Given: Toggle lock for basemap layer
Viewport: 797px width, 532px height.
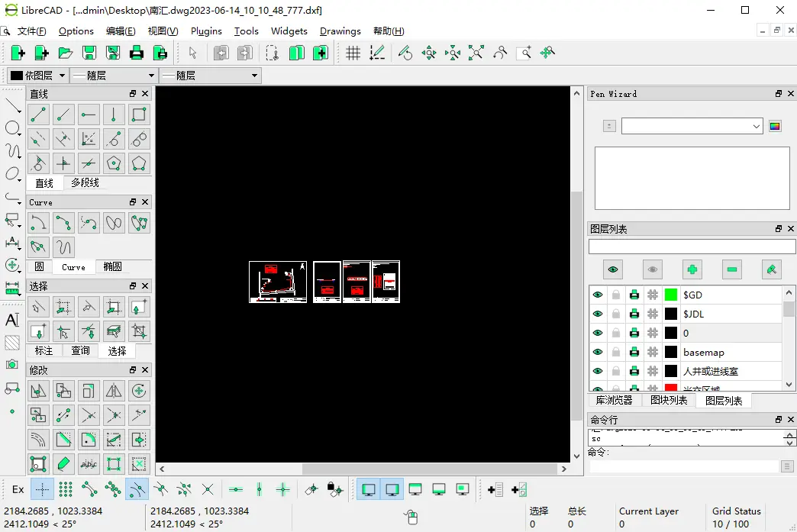Looking at the screenshot, I should pos(616,352).
